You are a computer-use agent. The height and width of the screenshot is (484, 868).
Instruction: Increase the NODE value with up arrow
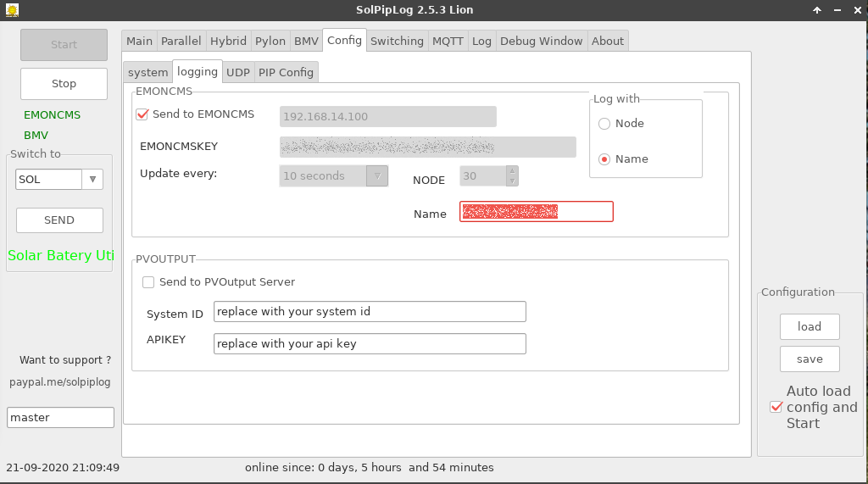pos(512,171)
